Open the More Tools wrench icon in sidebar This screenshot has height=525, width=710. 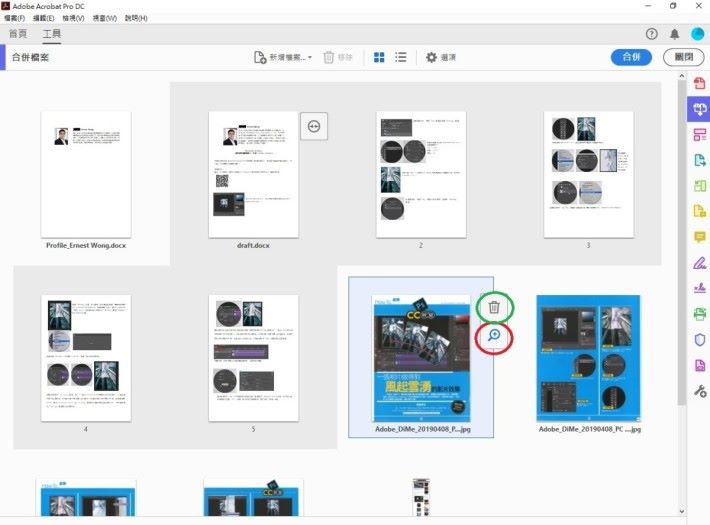[x=700, y=391]
